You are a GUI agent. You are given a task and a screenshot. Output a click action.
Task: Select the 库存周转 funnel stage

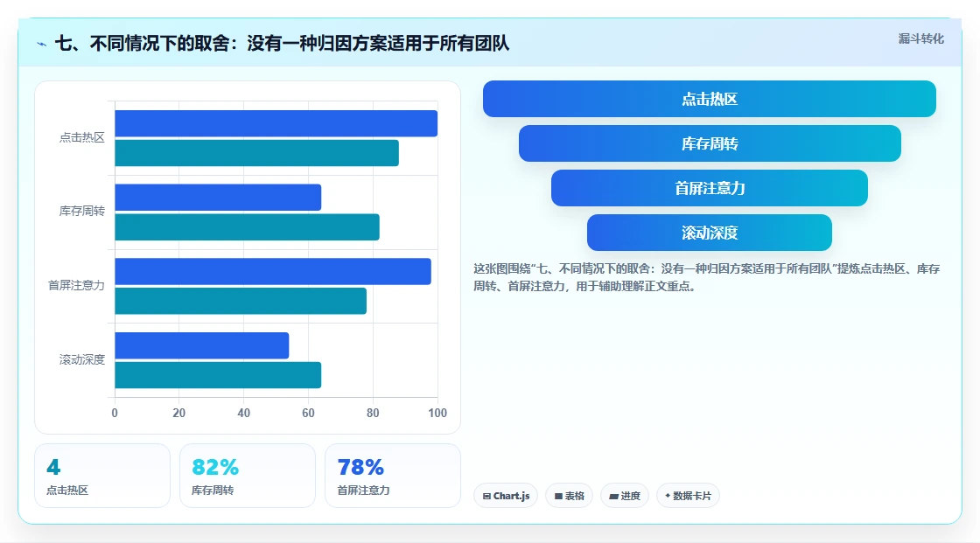pyautogui.click(x=710, y=143)
